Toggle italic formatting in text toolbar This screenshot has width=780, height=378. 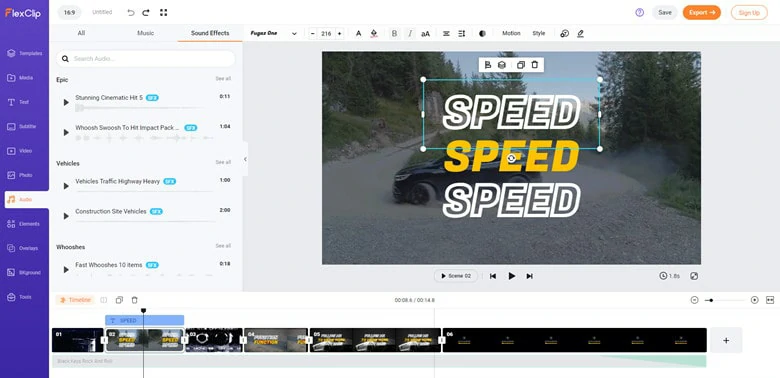(x=410, y=33)
